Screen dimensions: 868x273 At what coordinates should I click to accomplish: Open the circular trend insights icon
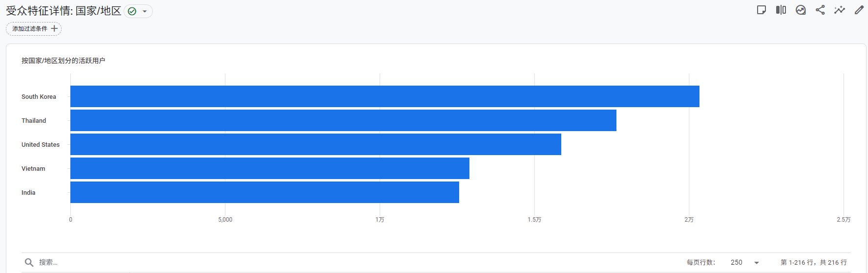point(801,10)
